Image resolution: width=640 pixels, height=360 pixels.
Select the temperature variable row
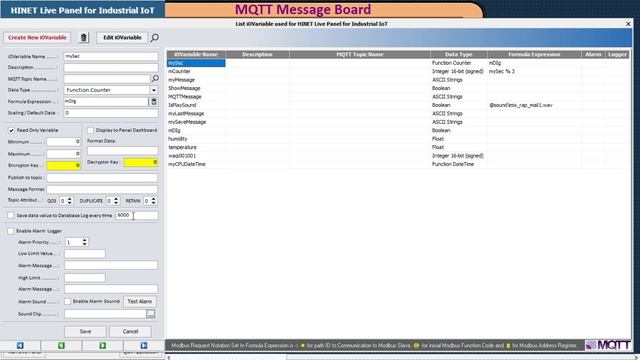(x=398, y=147)
